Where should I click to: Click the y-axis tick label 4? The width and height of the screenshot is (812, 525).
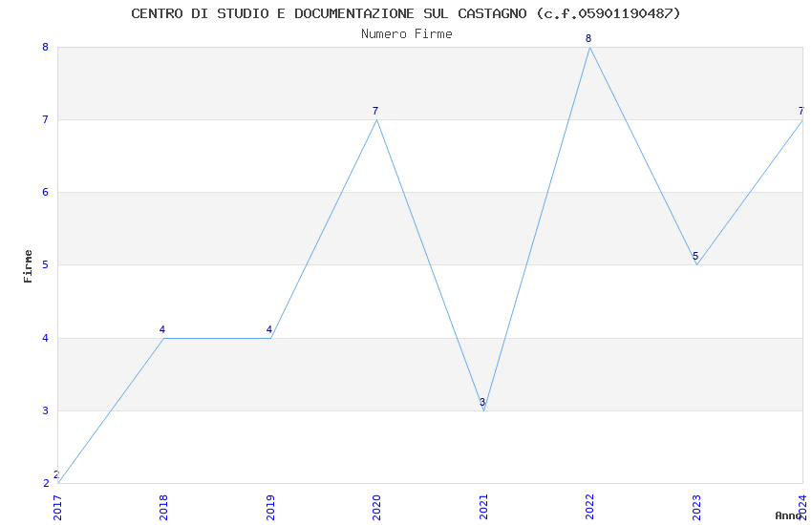[46, 338]
